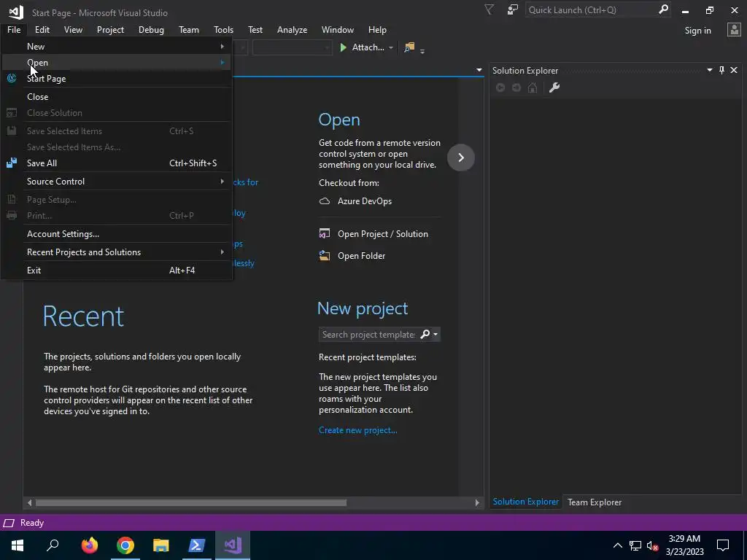Click the template search magnifier icon
Image resolution: width=747 pixels, height=560 pixels.
click(425, 334)
